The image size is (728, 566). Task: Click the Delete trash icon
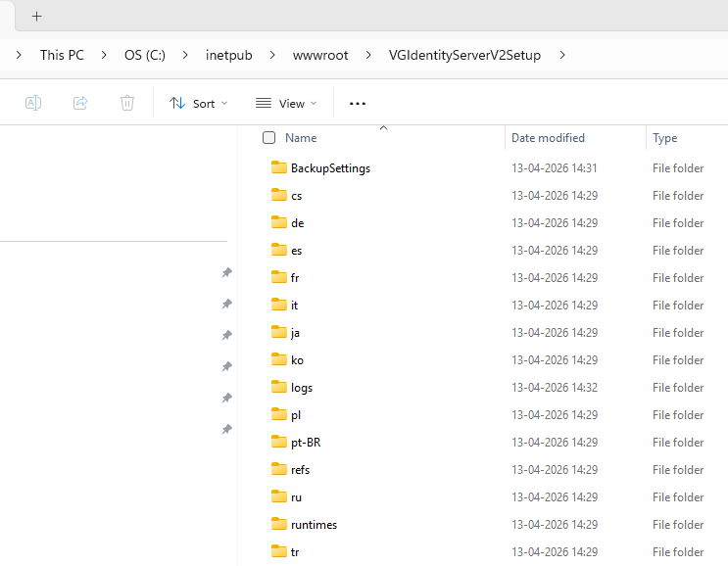[127, 103]
